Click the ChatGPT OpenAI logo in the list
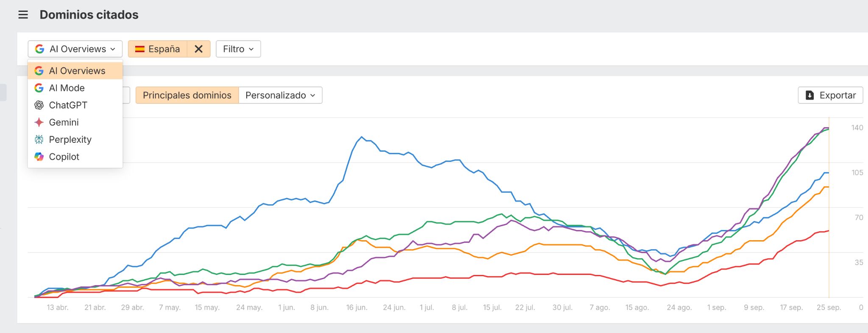This screenshot has width=868, height=333. [39, 105]
